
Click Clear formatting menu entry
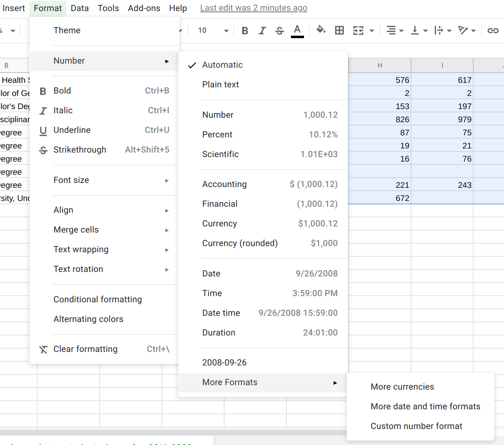(85, 349)
